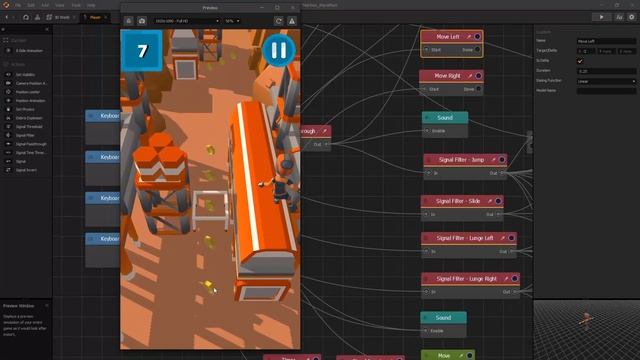The image size is (640, 360).
Task: Click the lock icon in Preview window toolbar
Action: tap(129, 21)
